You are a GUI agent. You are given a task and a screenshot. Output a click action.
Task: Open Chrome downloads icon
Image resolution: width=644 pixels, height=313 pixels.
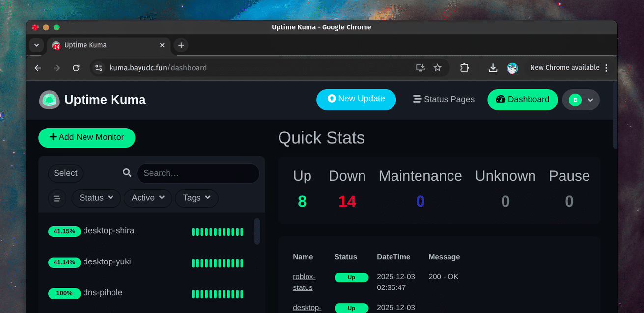point(493,68)
